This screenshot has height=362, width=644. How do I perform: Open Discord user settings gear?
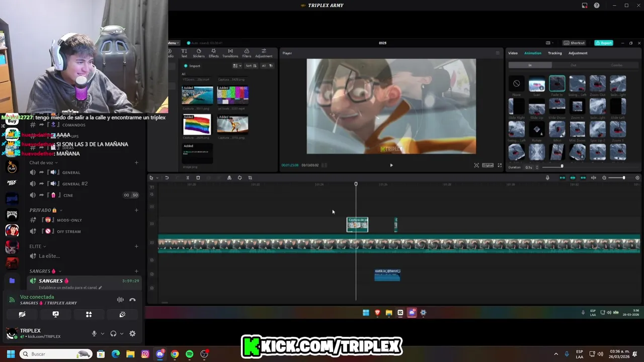click(x=132, y=333)
